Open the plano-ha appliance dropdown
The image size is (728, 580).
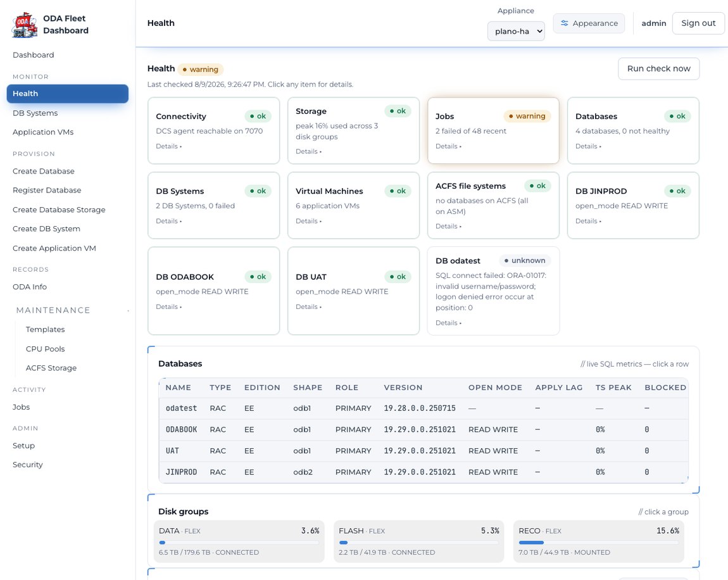[516, 31]
